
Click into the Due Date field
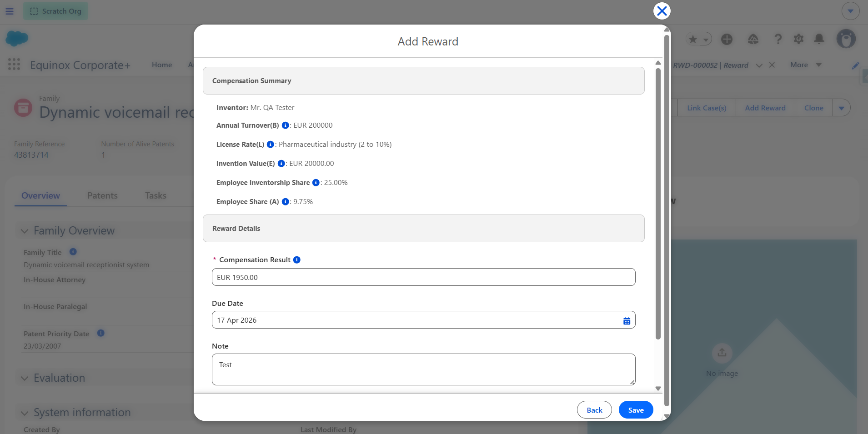tap(424, 320)
